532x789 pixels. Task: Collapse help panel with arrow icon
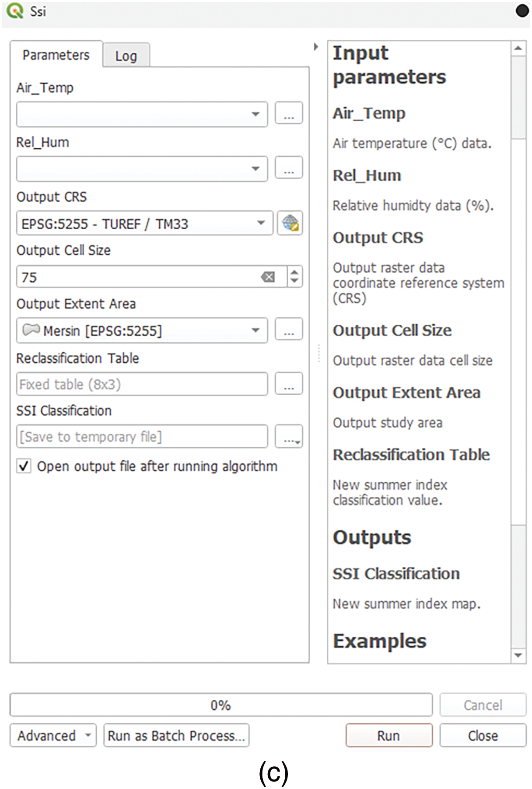coord(316,47)
